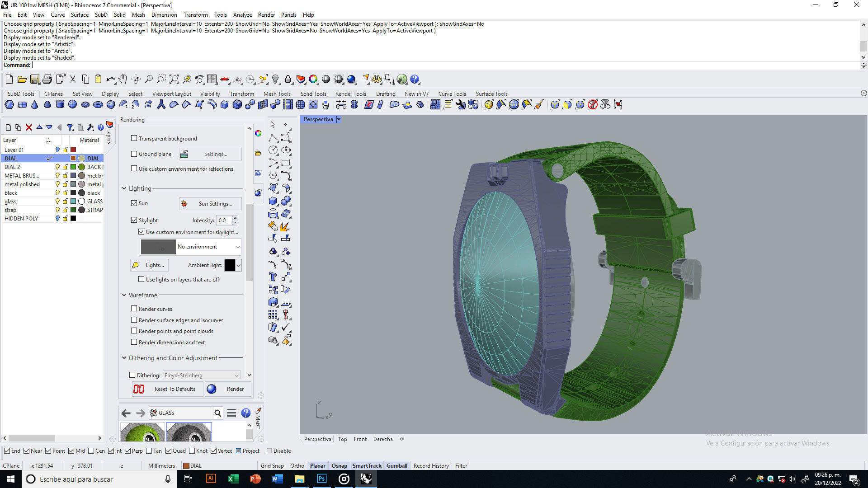Open the materials panel hamburger menu
868x488 pixels.
pos(231,413)
